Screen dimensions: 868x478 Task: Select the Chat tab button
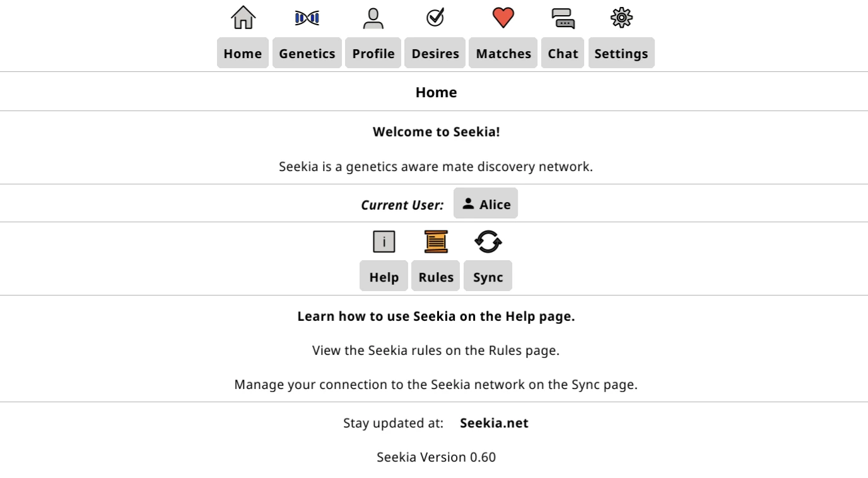563,53
